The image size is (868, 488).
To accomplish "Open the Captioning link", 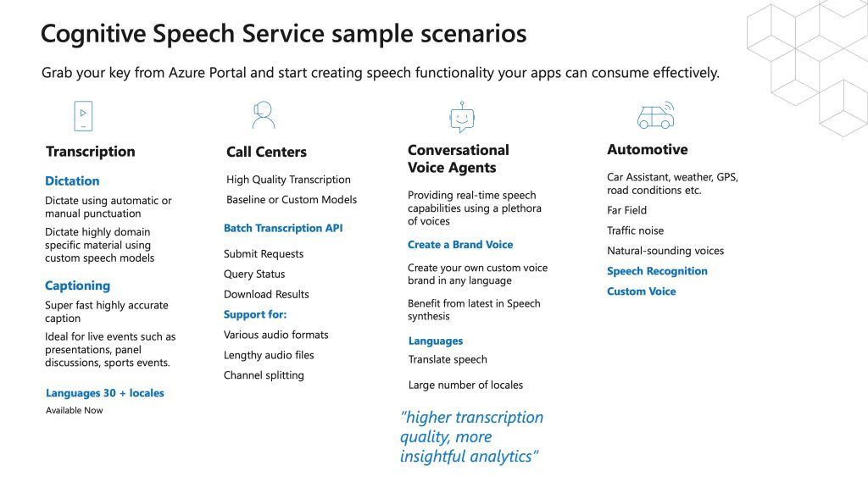I will tap(77, 286).
